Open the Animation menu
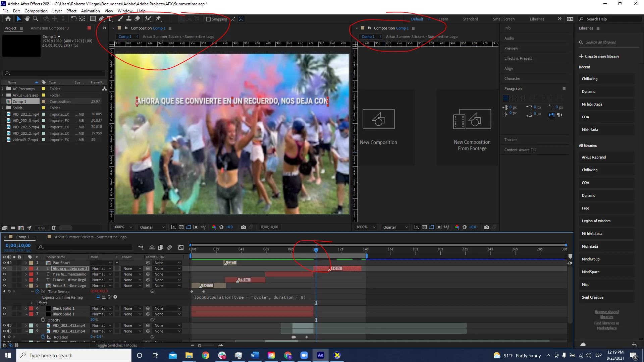 (90, 11)
